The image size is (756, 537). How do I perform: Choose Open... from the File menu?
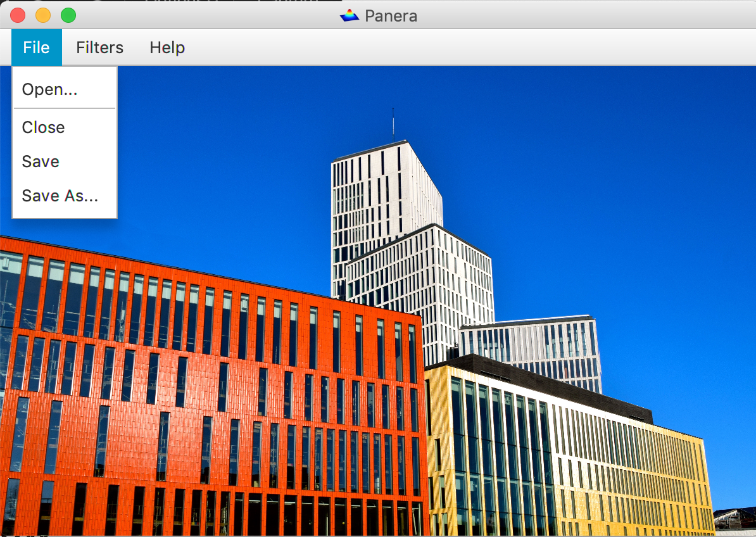(49, 89)
